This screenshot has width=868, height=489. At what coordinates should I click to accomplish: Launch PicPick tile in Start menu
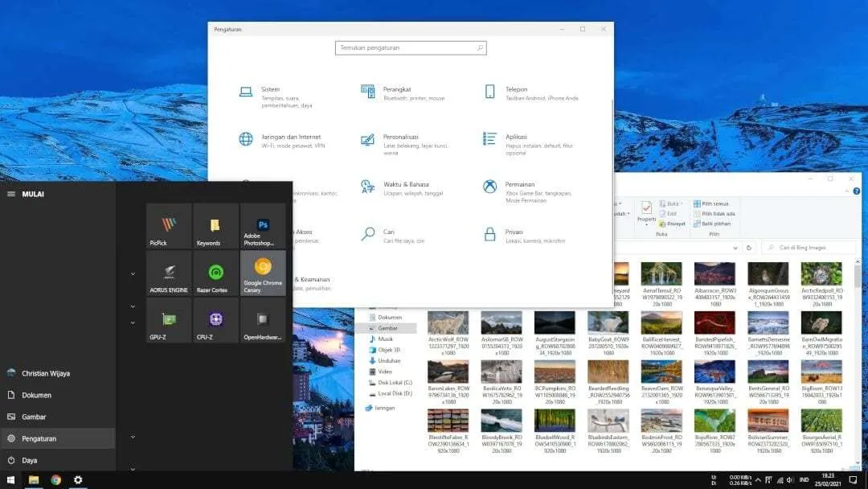click(x=169, y=226)
